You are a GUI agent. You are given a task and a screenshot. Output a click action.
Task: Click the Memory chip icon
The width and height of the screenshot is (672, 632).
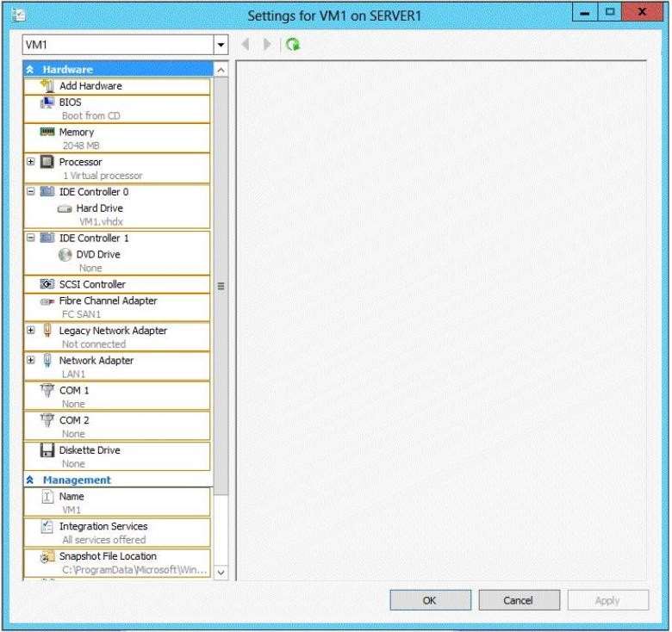coord(47,132)
